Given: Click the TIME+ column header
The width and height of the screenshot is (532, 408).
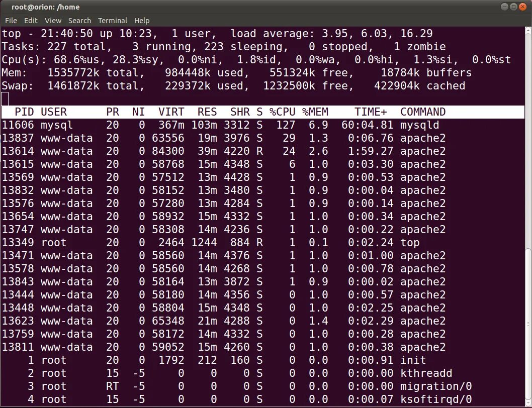Looking at the screenshot, I should pyautogui.click(x=371, y=112).
